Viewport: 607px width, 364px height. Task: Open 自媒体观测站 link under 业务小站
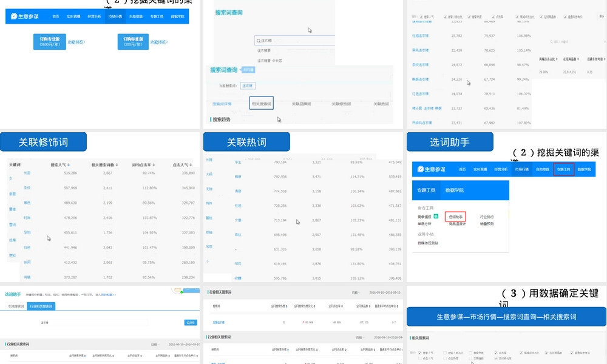pos(428,243)
